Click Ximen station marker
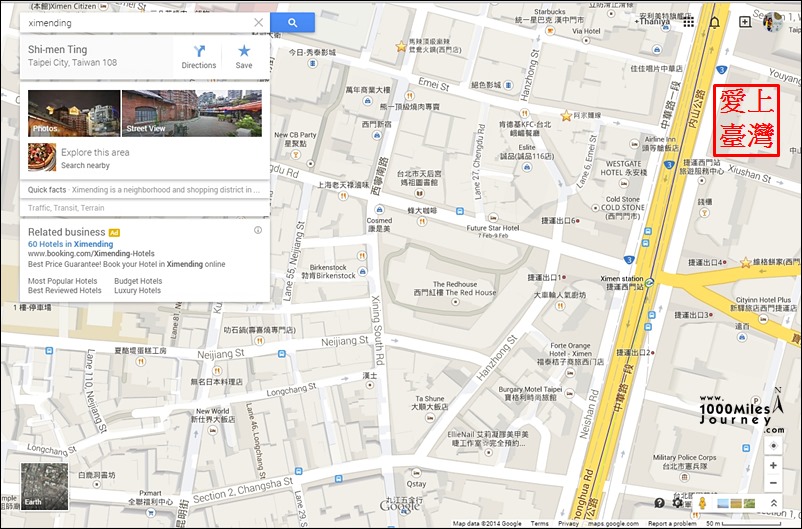802x529 pixels. 649,282
